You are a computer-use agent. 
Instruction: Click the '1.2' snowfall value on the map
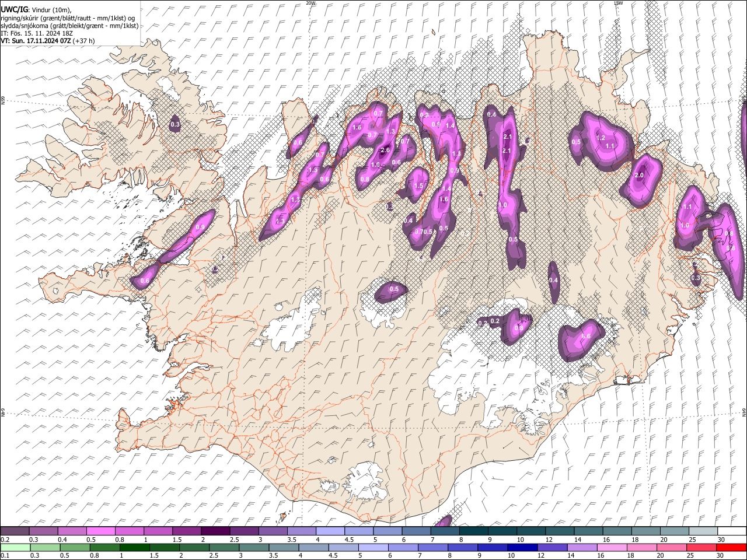[x=601, y=138]
